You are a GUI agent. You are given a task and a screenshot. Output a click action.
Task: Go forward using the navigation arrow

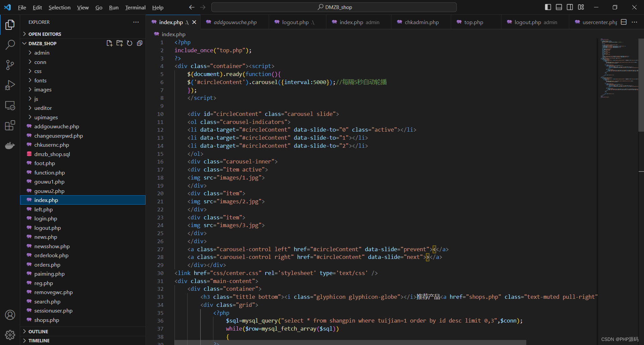pyautogui.click(x=203, y=7)
